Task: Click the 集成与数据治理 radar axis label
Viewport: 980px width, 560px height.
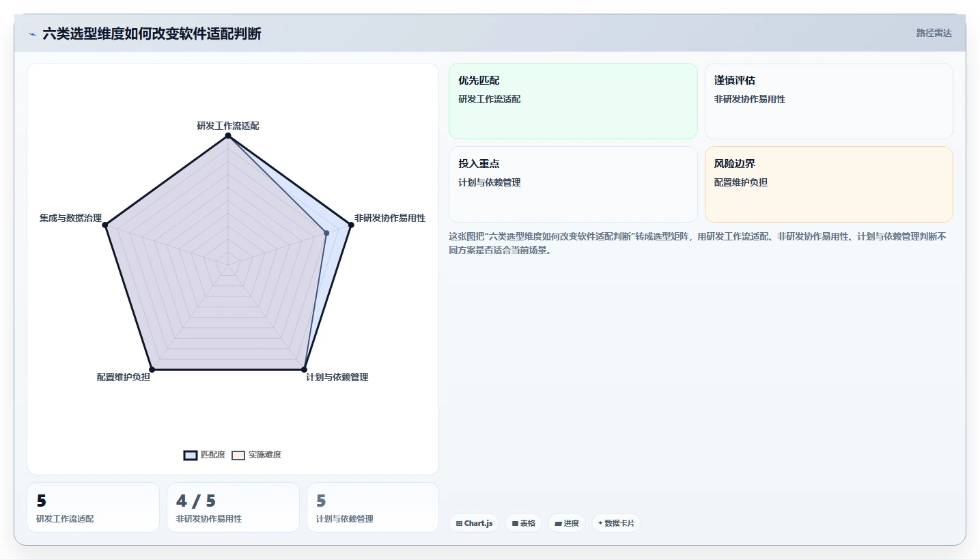Action: (x=70, y=218)
